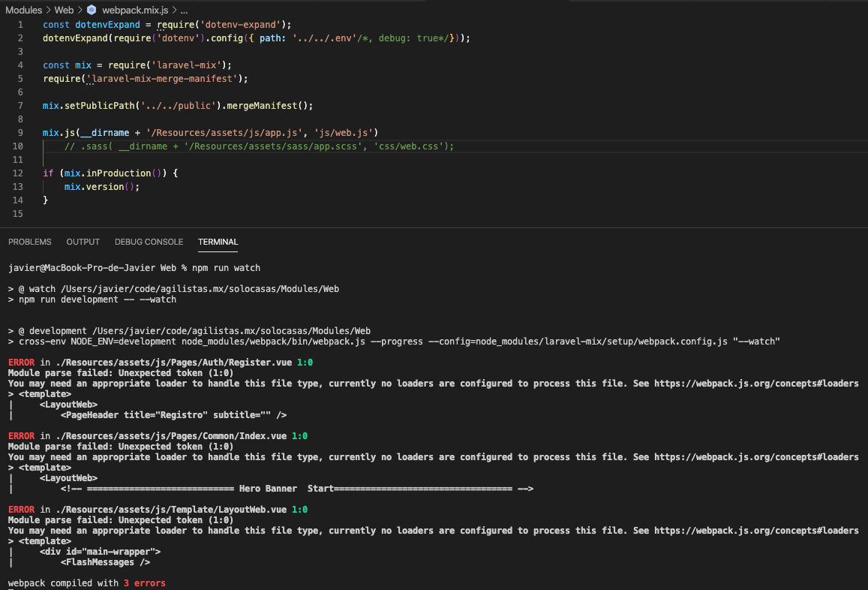Image resolution: width=868 pixels, height=590 pixels.
Task: Switch to the PROBLEMS tab
Action: coord(30,242)
